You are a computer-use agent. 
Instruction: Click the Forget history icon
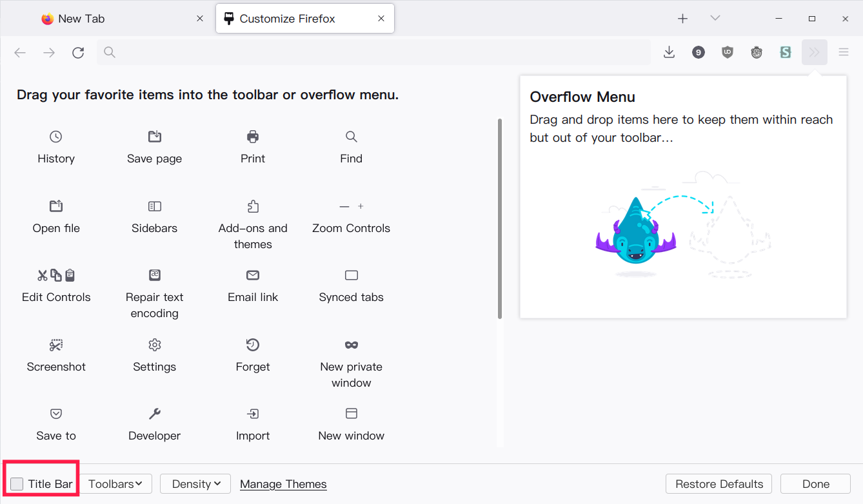[x=253, y=345]
